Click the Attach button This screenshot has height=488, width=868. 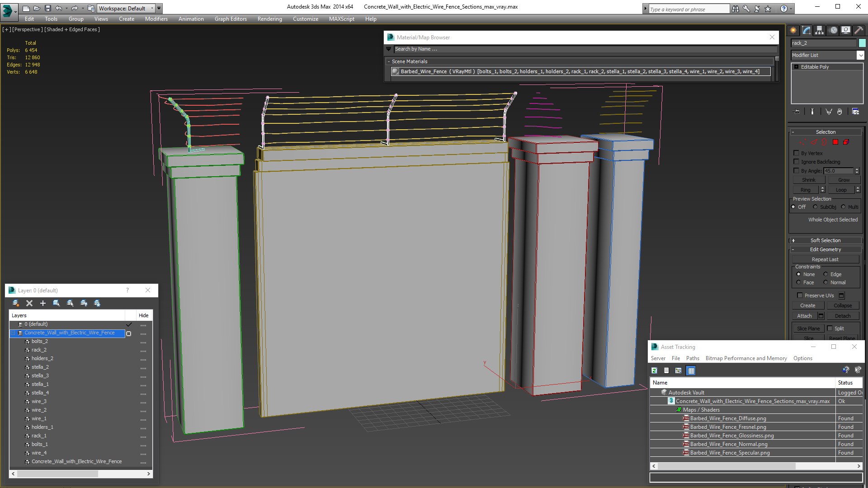[x=804, y=316]
